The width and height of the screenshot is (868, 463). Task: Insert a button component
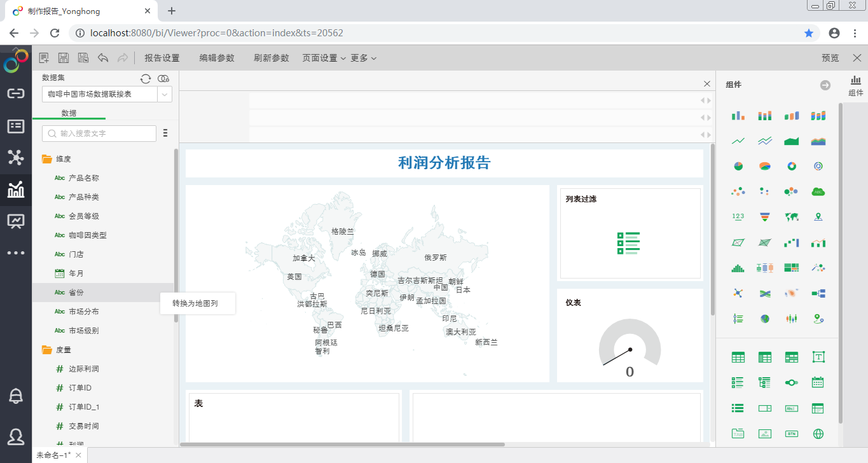coord(791,433)
